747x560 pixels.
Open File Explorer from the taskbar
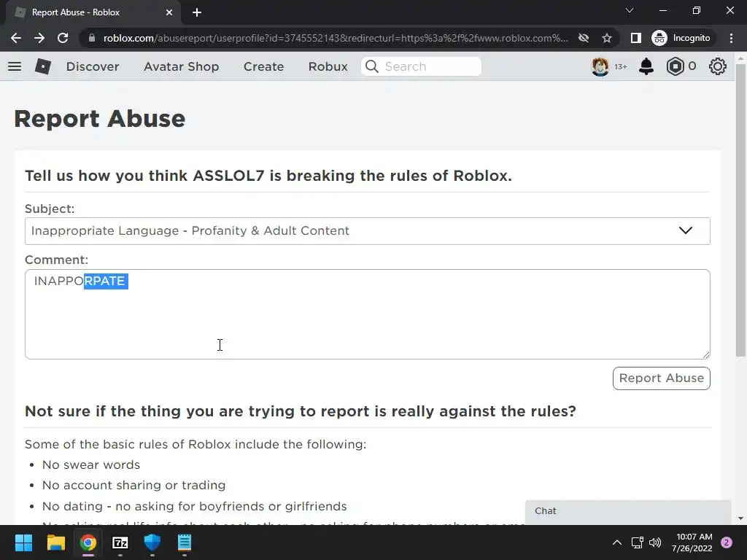pyautogui.click(x=55, y=542)
